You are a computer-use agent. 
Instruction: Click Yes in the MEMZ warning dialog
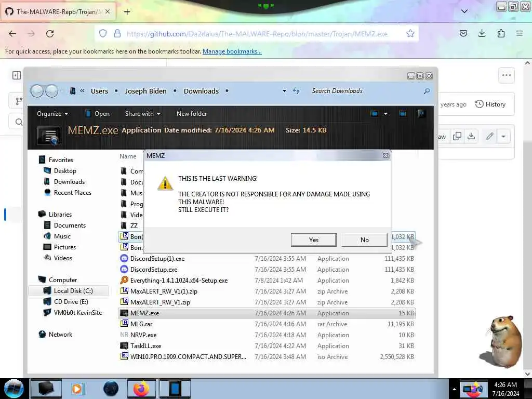313,240
